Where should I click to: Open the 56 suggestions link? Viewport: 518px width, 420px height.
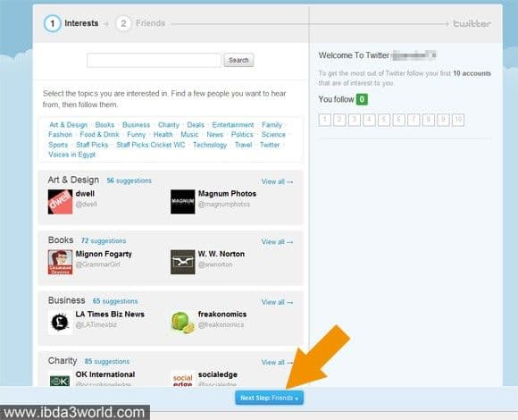[x=129, y=181]
